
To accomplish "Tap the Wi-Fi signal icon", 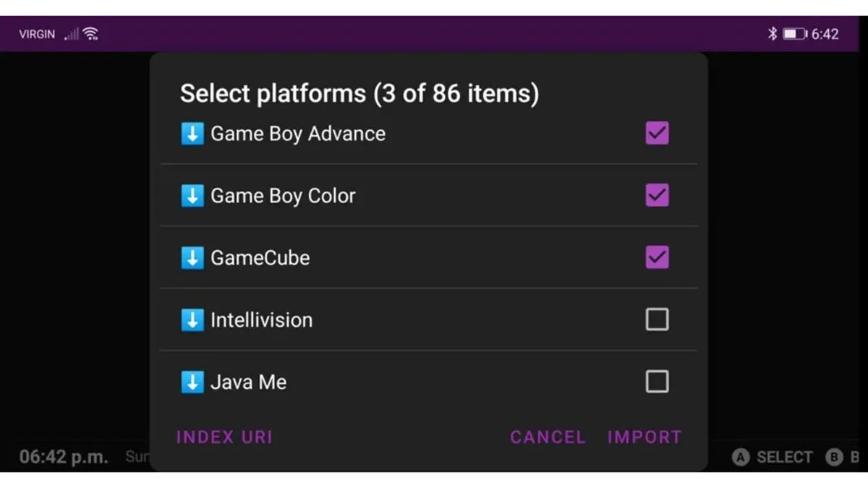I will pyautogui.click(x=90, y=34).
